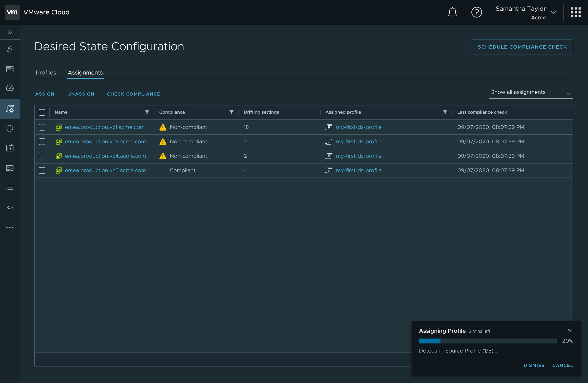The width and height of the screenshot is (588, 383).
Task: Click the filter icon in Compliance column
Action: [x=231, y=112]
